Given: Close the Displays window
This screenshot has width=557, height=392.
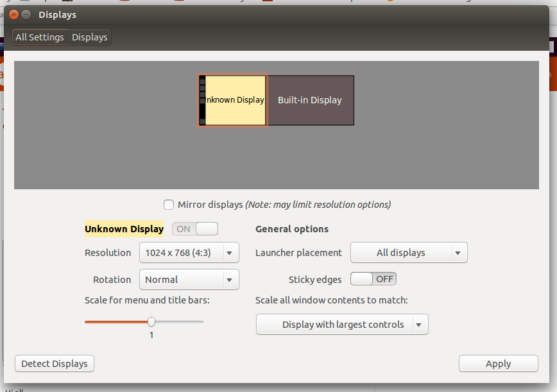Looking at the screenshot, I should click(13, 14).
